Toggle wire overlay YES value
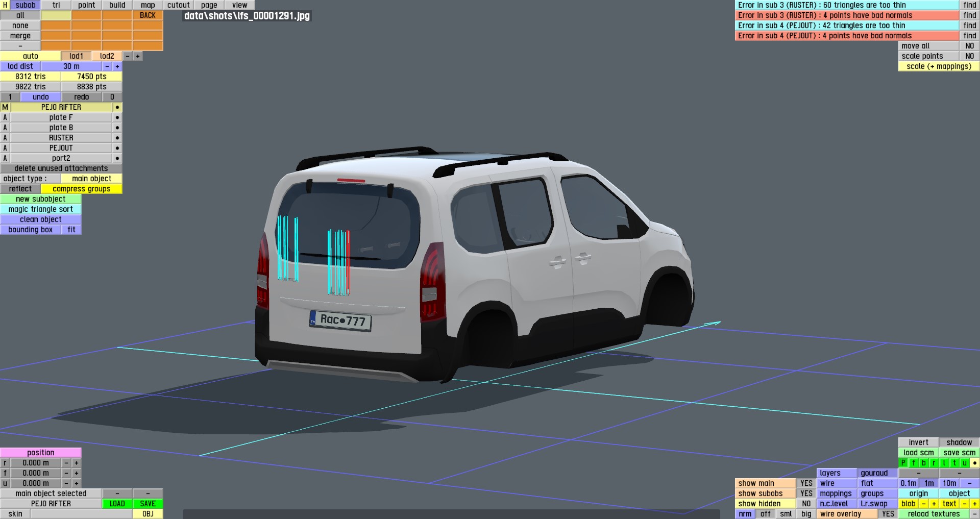Viewport: 980px width, 519px height. [x=888, y=514]
